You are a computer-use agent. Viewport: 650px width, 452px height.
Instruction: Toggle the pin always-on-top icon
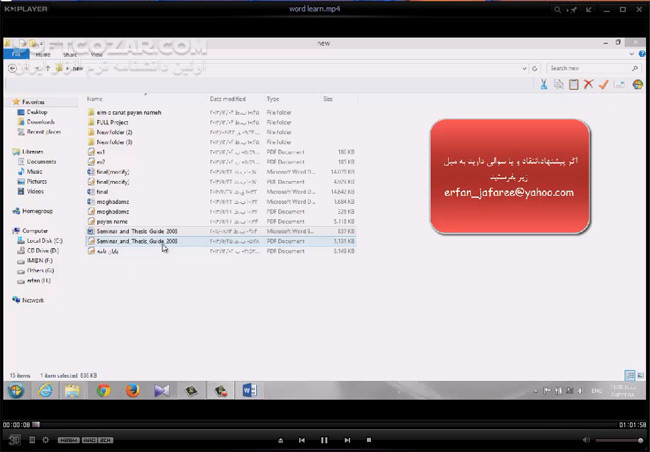click(x=573, y=9)
